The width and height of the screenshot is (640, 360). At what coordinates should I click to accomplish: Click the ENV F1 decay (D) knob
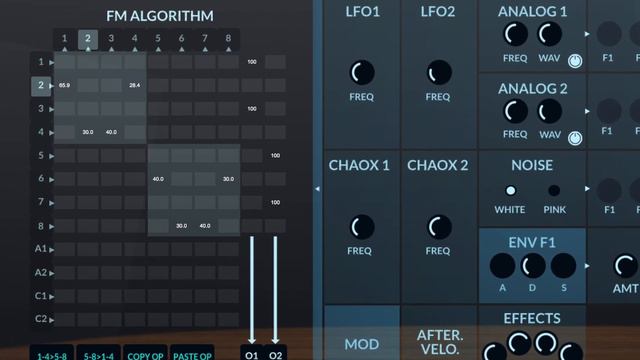click(x=533, y=266)
